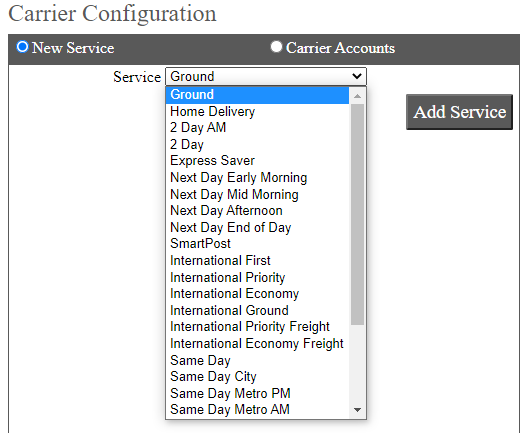The width and height of the screenshot is (527, 433).
Task: Pick SmartPost from the dropdown options
Action: (257, 244)
